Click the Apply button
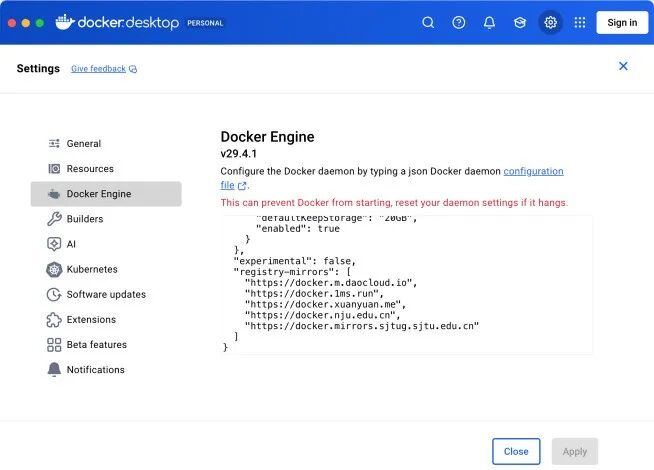This screenshot has width=654, height=470. (x=575, y=451)
